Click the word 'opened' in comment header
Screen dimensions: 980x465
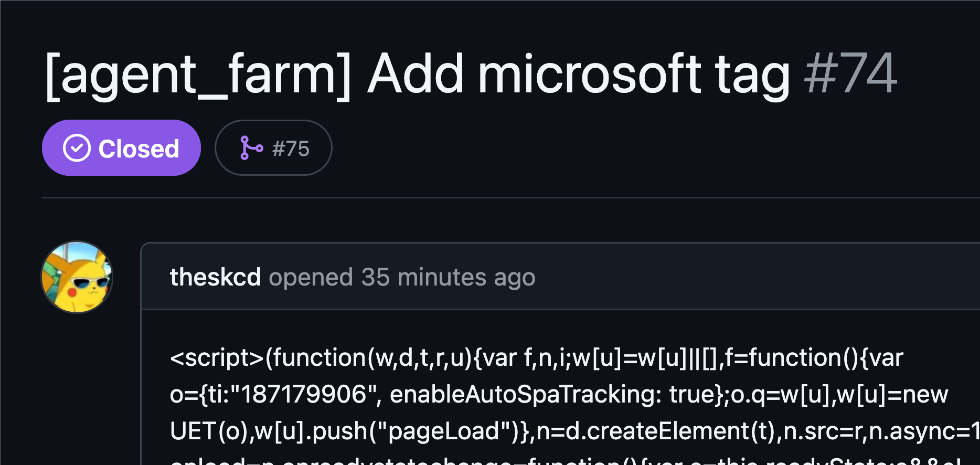point(311,277)
